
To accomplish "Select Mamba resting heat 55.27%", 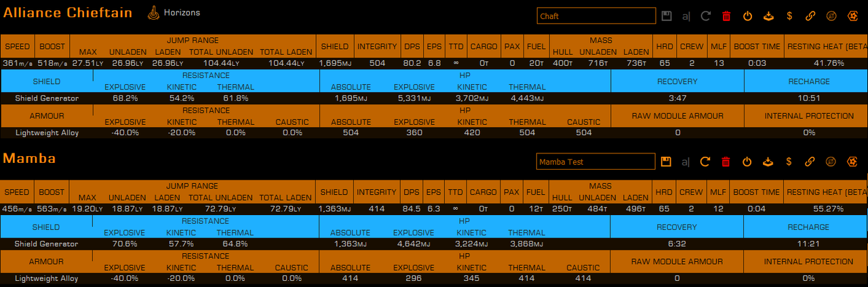I will [x=828, y=209].
